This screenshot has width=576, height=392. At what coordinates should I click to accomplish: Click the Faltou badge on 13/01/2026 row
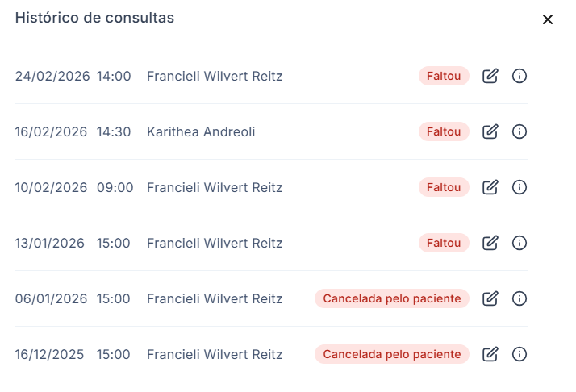click(444, 243)
